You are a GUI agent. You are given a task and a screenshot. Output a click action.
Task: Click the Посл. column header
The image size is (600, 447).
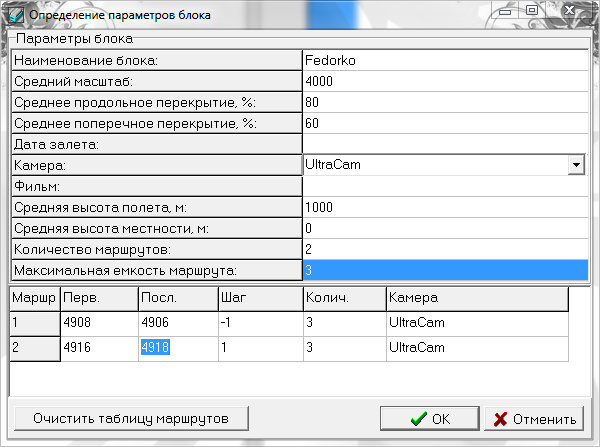pos(178,298)
